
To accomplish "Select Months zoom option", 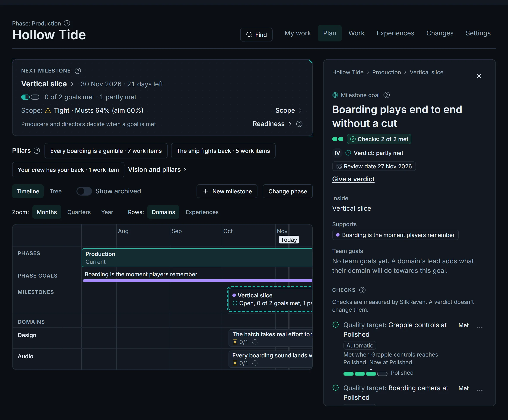I will click(47, 212).
